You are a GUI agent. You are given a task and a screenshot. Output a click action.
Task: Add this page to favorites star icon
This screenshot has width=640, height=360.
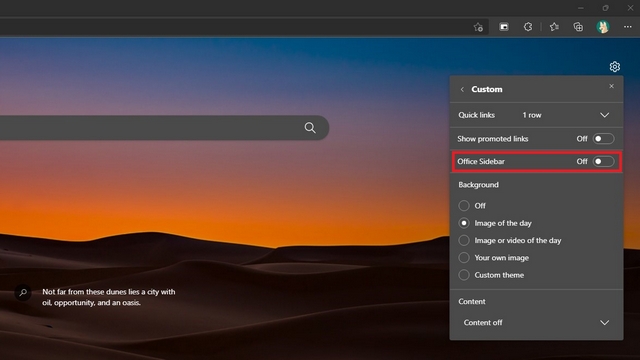tap(478, 27)
